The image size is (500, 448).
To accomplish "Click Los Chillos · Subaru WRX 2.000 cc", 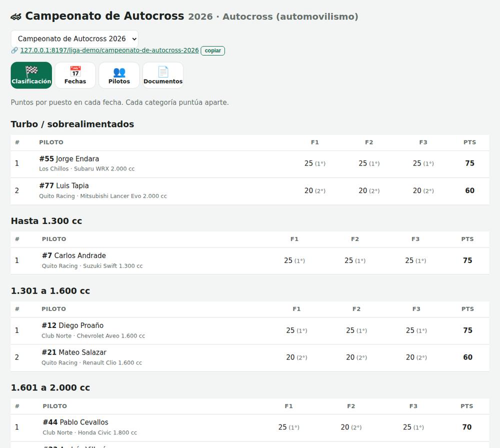I will [86, 168].
